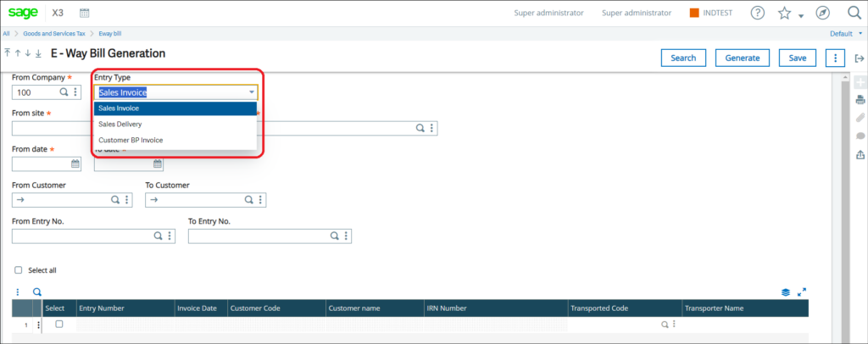Viewport: 868px width, 344px height.
Task: Go to last record arrow
Action: pyautogui.click(x=38, y=53)
